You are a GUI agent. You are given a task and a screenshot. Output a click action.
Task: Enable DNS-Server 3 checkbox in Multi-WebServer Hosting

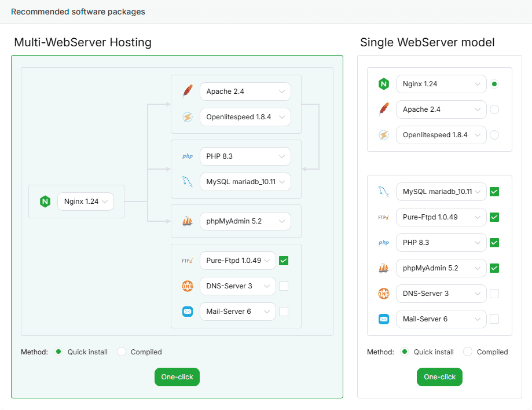click(x=284, y=286)
